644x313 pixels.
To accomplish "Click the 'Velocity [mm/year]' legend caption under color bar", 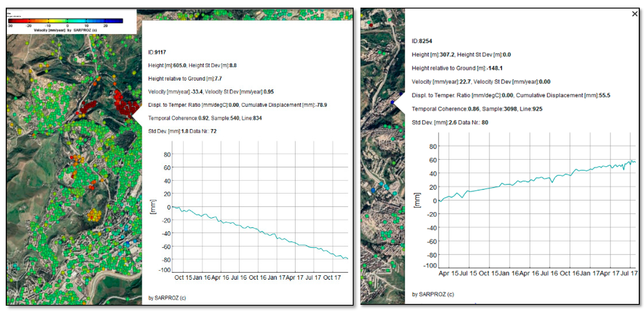I will 49,30.
